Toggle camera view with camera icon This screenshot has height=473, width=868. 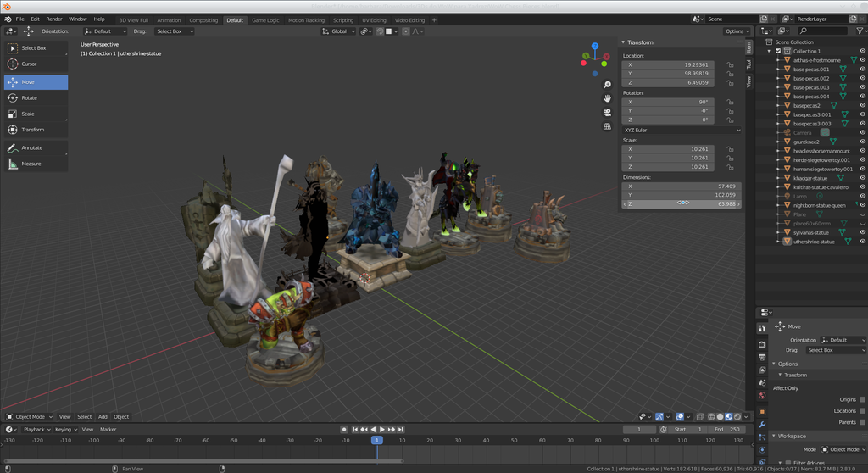[607, 113]
